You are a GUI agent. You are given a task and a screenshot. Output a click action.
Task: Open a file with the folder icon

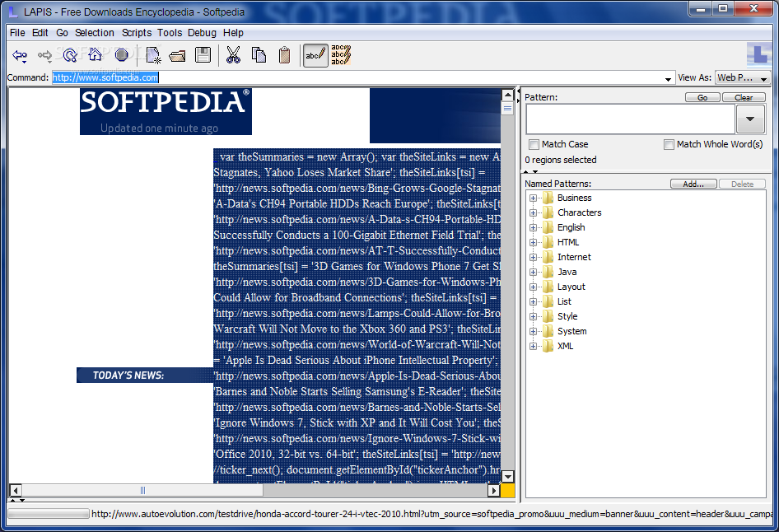pos(177,55)
